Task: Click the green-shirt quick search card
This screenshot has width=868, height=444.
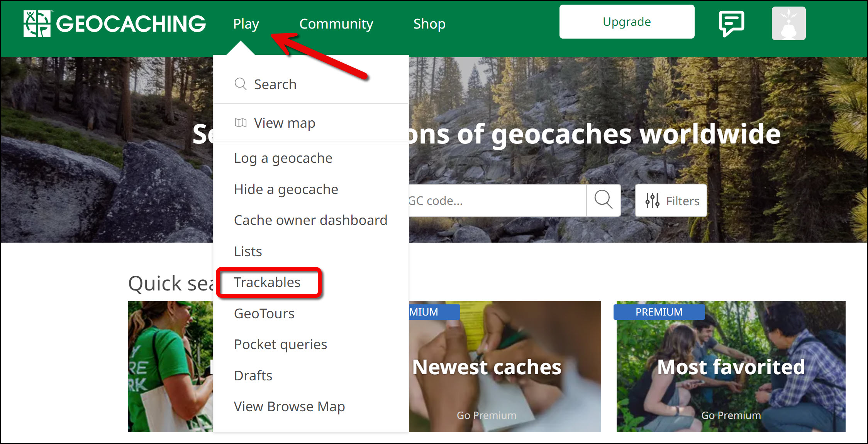Action: pos(170,366)
